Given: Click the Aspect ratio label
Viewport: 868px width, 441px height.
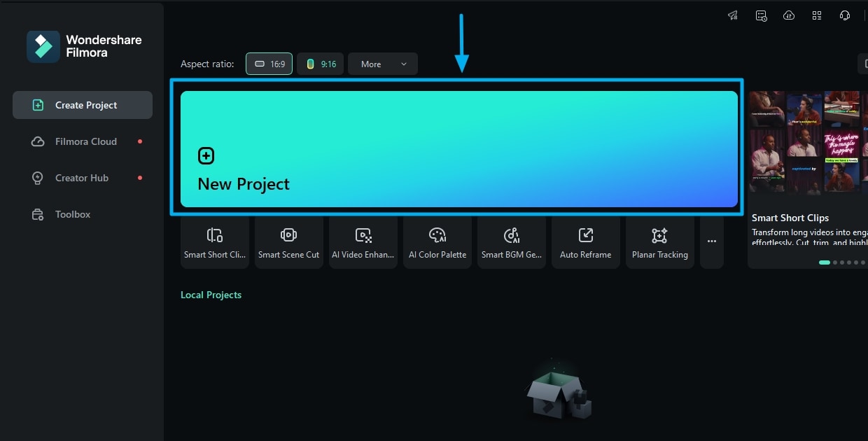Looking at the screenshot, I should (207, 64).
